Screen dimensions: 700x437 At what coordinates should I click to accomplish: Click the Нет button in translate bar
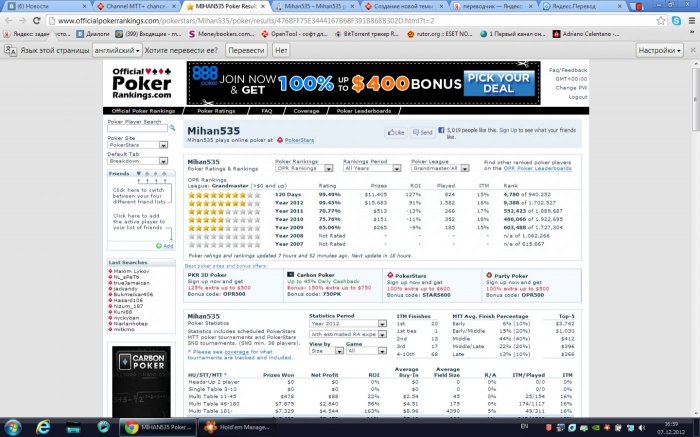[x=281, y=50]
